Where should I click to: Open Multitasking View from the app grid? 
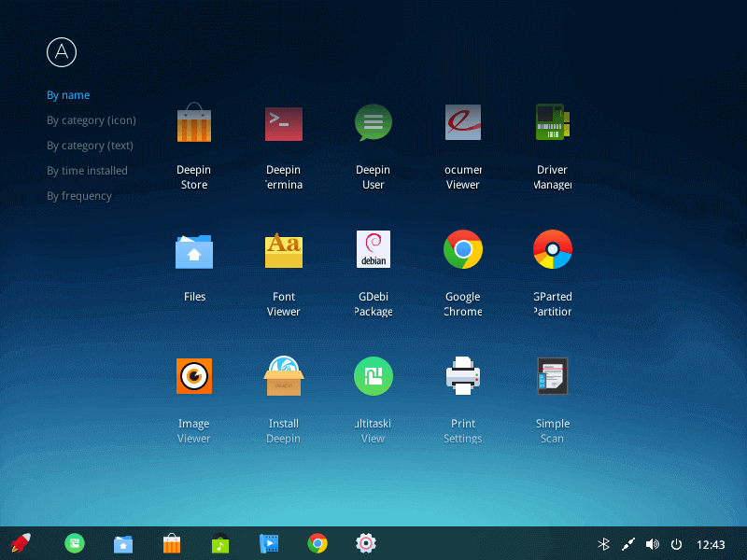(373, 376)
